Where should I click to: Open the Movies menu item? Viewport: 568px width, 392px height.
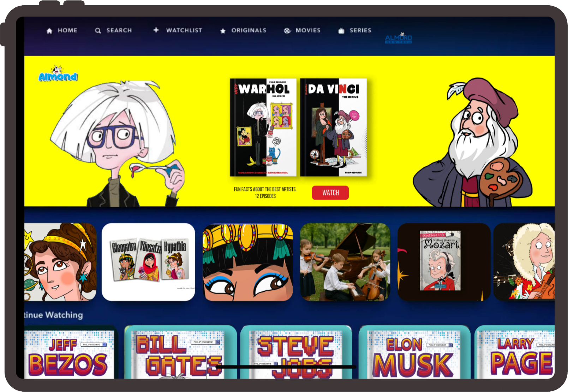[x=308, y=30]
